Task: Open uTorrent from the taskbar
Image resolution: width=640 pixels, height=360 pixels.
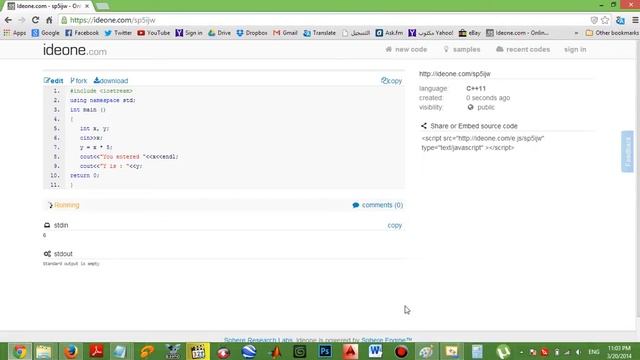Action: 503,351
